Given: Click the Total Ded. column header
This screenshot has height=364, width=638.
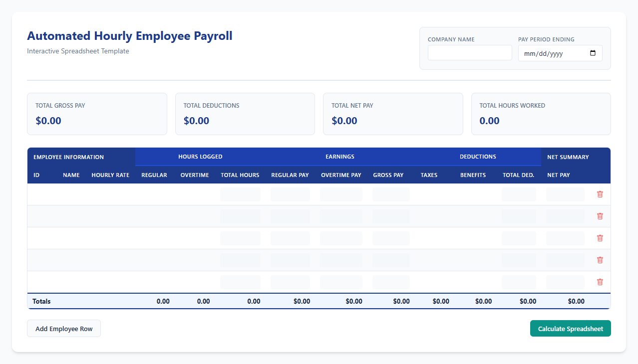Looking at the screenshot, I should click(x=518, y=175).
